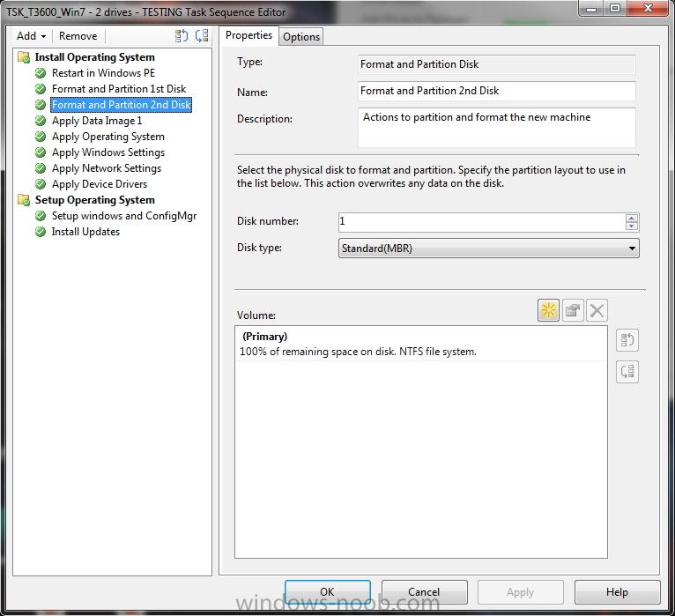Click green check icon beside Apply Operating System

pyautogui.click(x=41, y=137)
